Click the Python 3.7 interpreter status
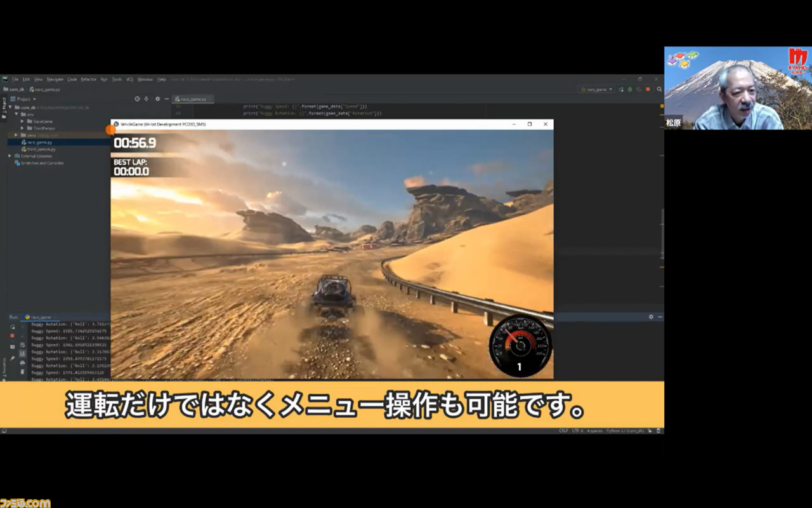This screenshot has height=508, width=812. click(x=625, y=431)
